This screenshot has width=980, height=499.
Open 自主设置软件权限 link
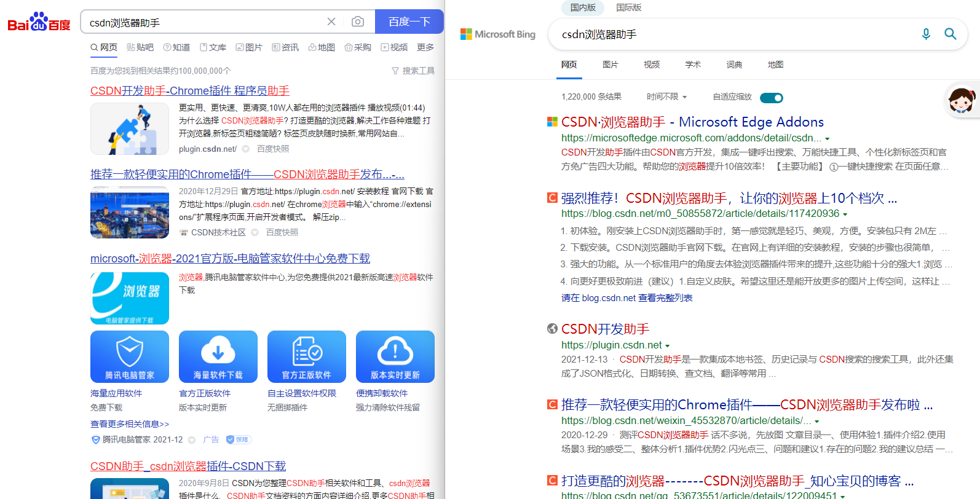302,393
